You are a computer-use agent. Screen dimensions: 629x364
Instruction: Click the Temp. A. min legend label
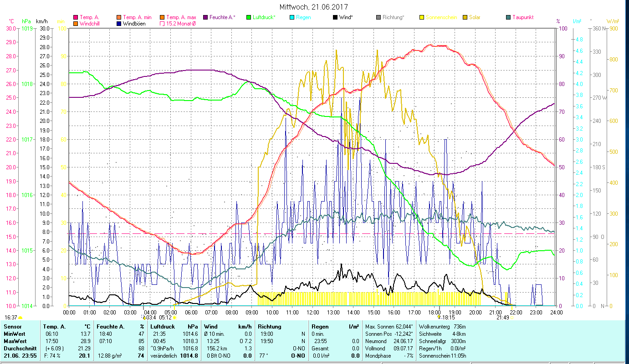pyautogui.click(x=140, y=17)
